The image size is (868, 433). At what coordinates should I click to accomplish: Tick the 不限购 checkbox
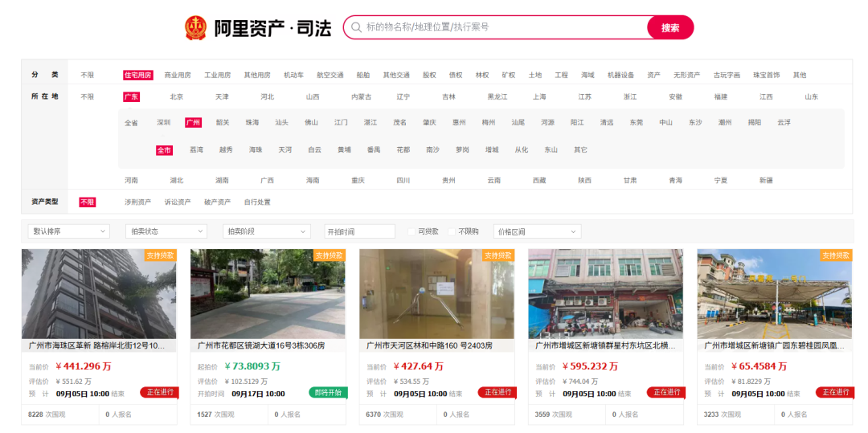click(x=452, y=231)
